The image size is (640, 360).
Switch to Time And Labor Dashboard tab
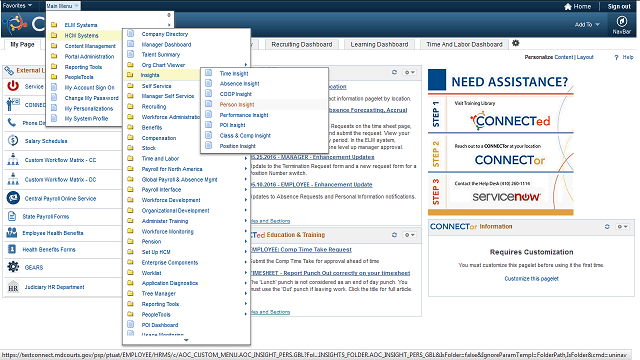pos(464,44)
